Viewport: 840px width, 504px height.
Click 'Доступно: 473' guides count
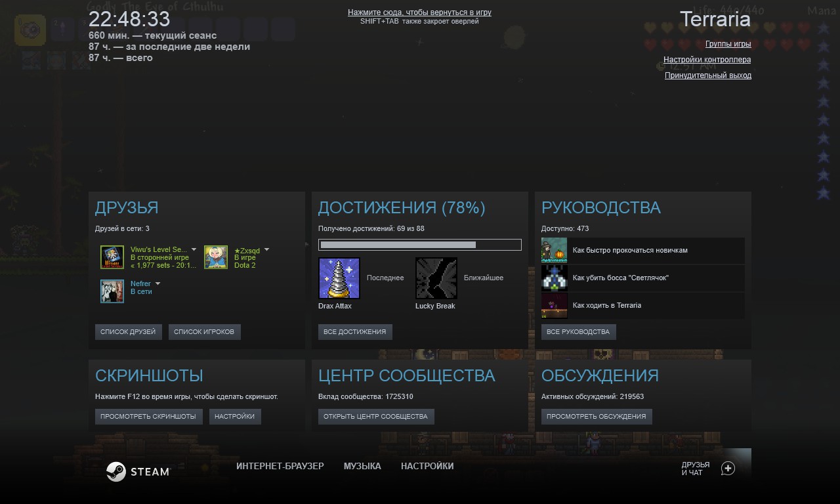(x=565, y=228)
